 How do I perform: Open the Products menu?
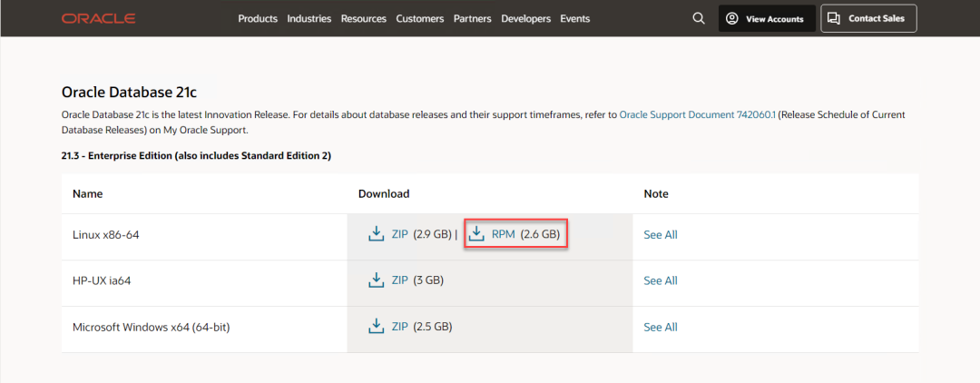click(x=258, y=18)
